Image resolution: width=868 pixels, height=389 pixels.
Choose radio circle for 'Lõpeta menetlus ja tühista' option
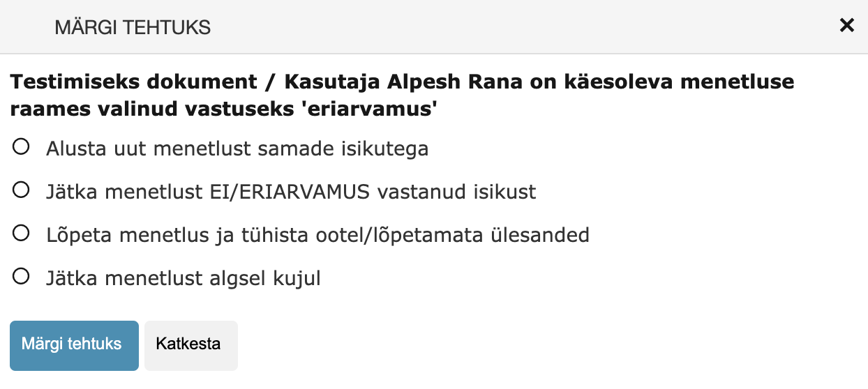pyautogui.click(x=21, y=233)
